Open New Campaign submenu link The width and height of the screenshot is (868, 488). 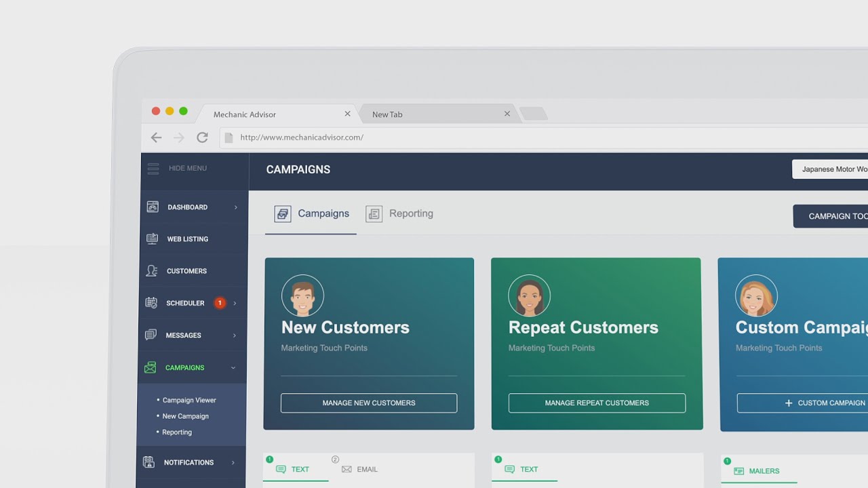[x=185, y=416]
